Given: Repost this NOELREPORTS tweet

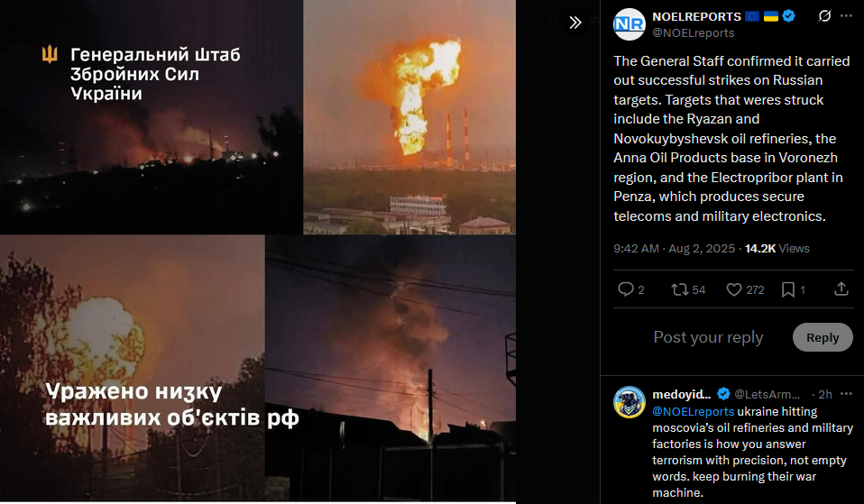Looking at the screenshot, I should [x=679, y=289].
